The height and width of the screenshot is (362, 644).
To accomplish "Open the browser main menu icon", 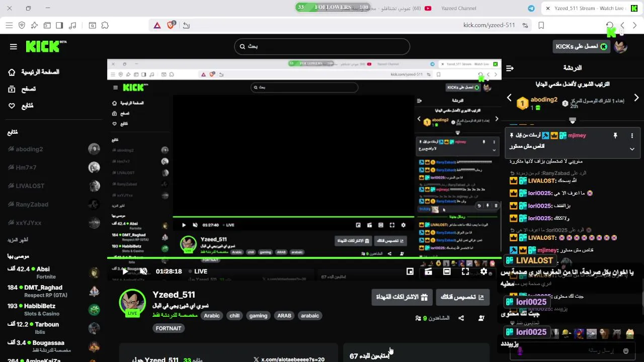I will click(x=9, y=25).
